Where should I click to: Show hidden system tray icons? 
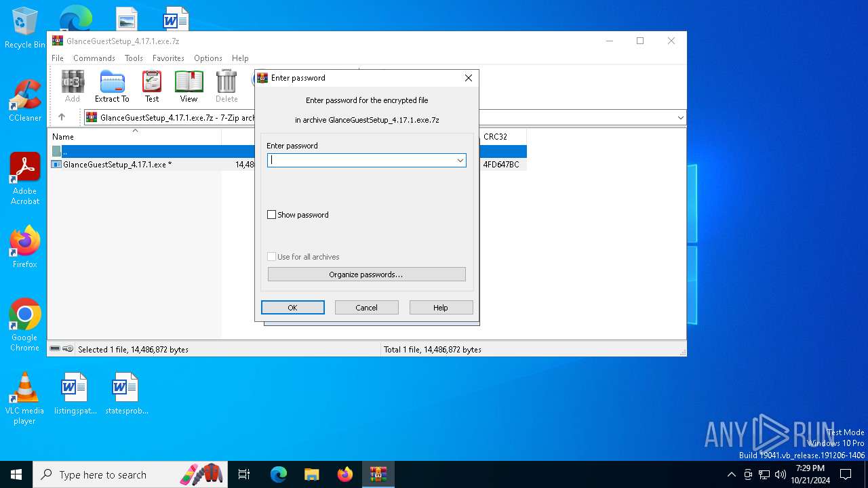tap(731, 474)
